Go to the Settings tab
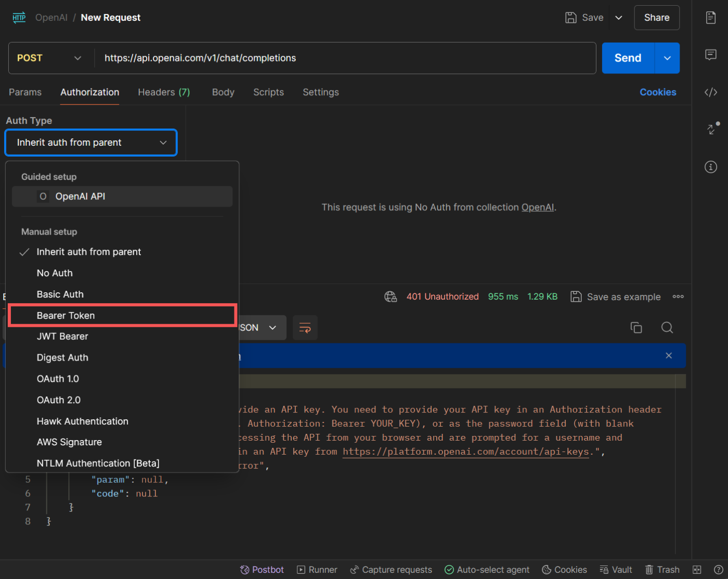 coord(321,92)
